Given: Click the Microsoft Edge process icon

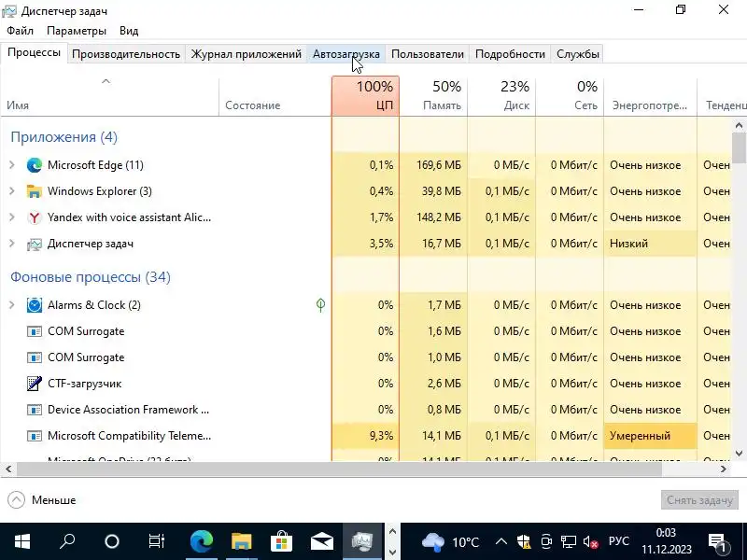Looking at the screenshot, I should coord(35,165).
